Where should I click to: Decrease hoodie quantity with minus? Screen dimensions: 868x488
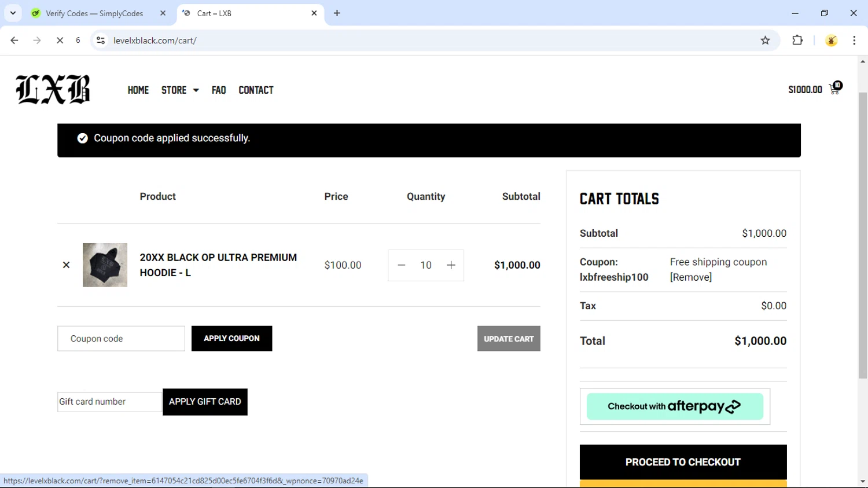point(401,265)
